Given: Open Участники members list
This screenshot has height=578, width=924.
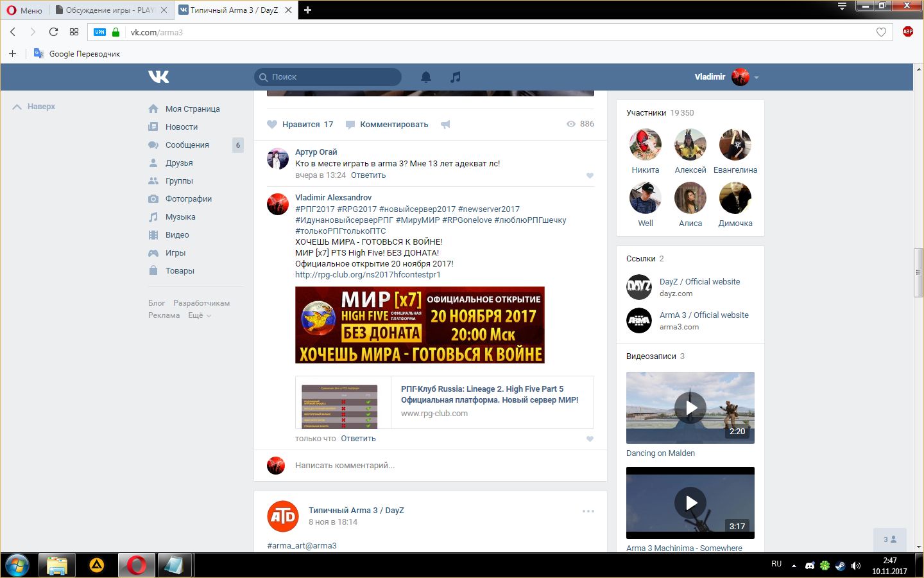Looking at the screenshot, I should 660,112.
